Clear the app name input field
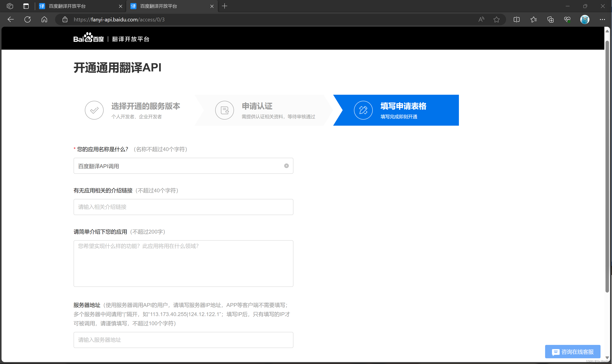This screenshot has width=612, height=364. (x=286, y=166)
